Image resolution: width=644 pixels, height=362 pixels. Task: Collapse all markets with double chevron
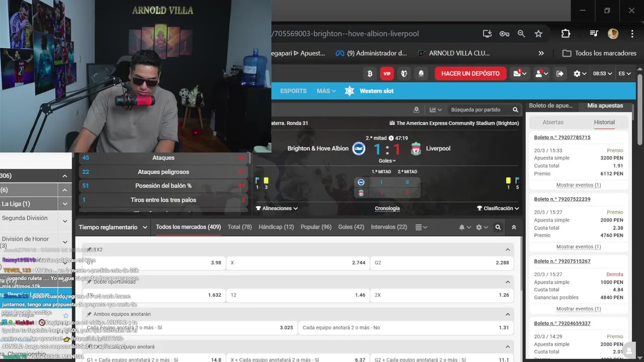point(514,227)
